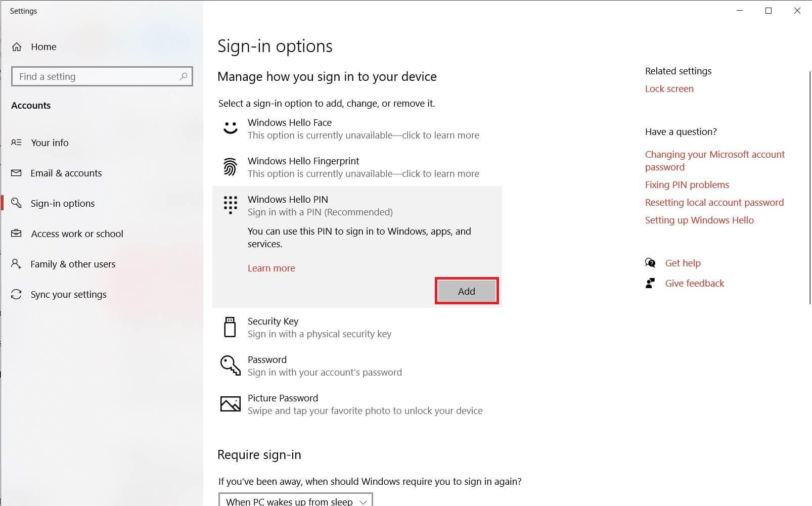Click Get help link
The height and width of the screenshot is (506, 812).
pos(683,263)
